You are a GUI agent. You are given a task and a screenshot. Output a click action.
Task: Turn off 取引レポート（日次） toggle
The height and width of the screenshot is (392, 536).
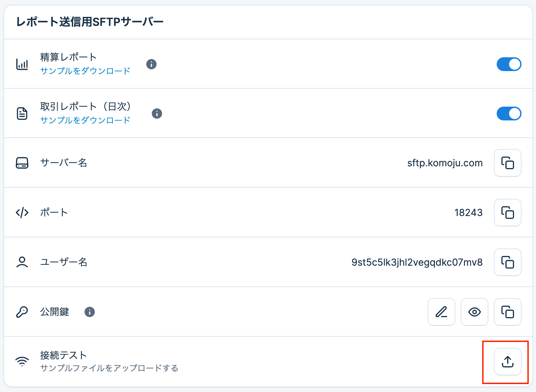coord(509,114)
